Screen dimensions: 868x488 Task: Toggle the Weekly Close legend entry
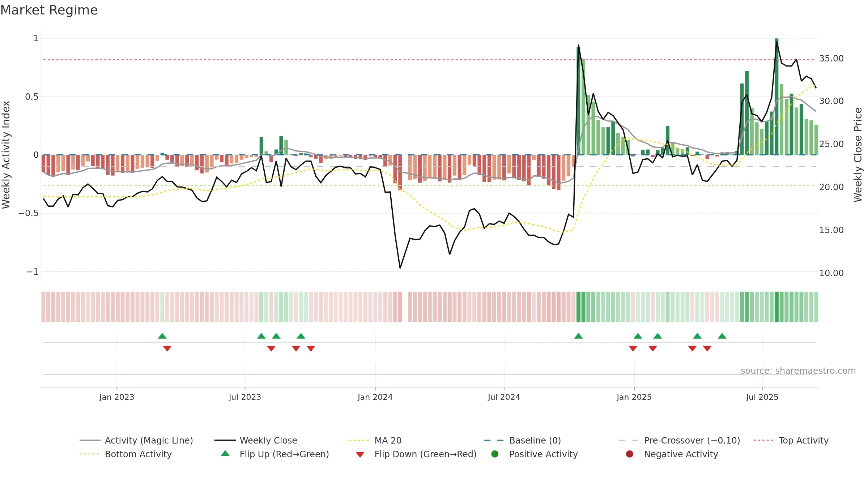pyautogui.click(x=256, y=440)
